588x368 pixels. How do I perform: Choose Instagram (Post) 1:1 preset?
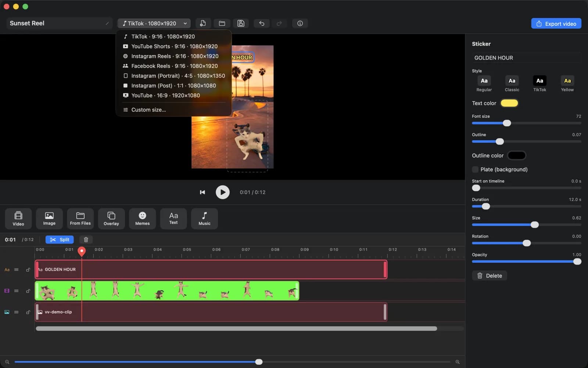[173, 85]
